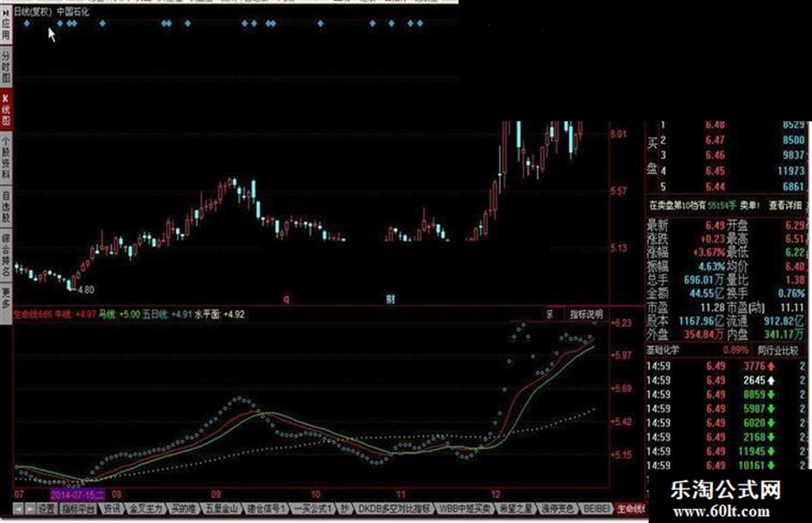Click the trade row with volume 3776
Image resolution: width=812 pixels, height=523 pixels.
coord(725,367)
